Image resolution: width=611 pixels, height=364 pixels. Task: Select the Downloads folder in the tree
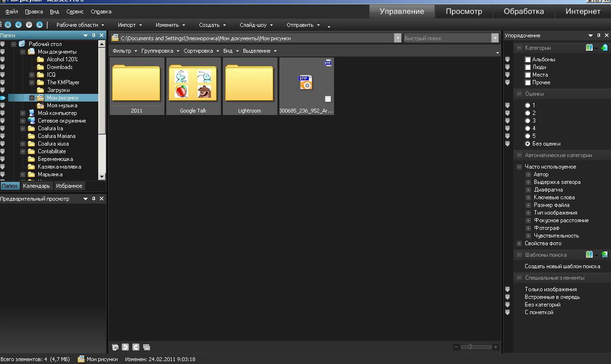[59, 67]
